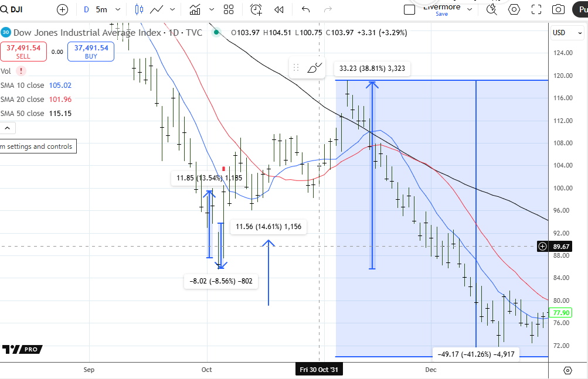This screenshot has height=379, width=588.
Task: Select the 5m interval
Action: click(101, 10)
